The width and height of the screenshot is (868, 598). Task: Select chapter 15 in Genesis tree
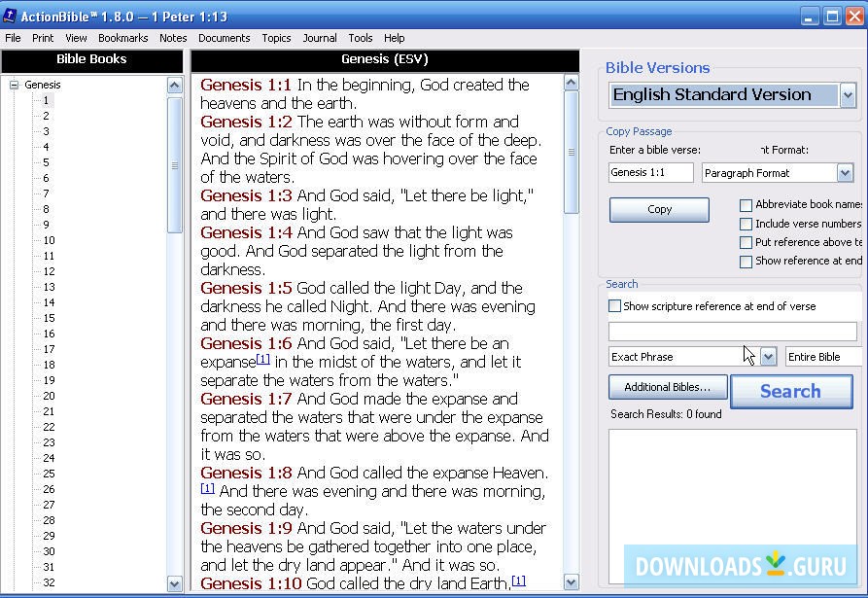point(49,318)
